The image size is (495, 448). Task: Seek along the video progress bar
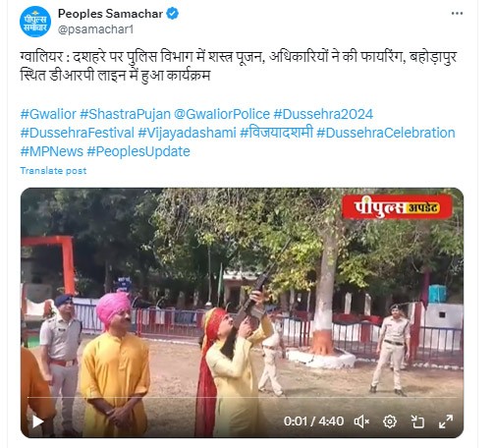pos(242,397)
